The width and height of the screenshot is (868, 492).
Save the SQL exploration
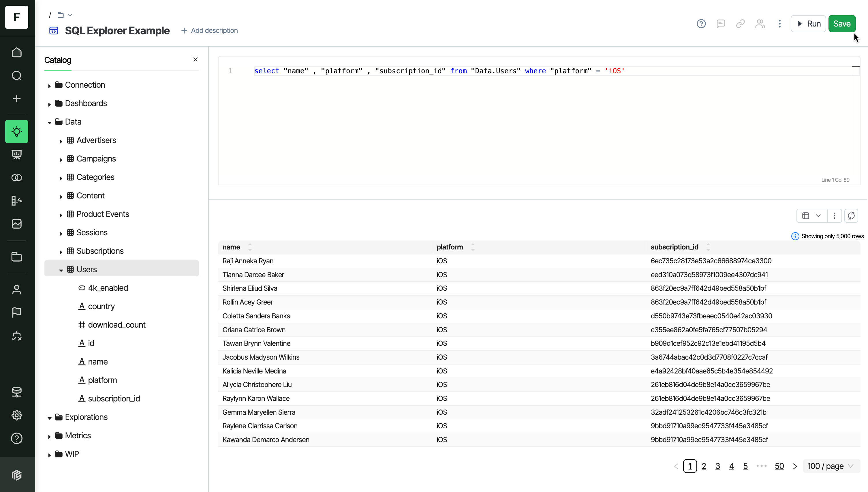pyautogui.click(x=842, y=24)
